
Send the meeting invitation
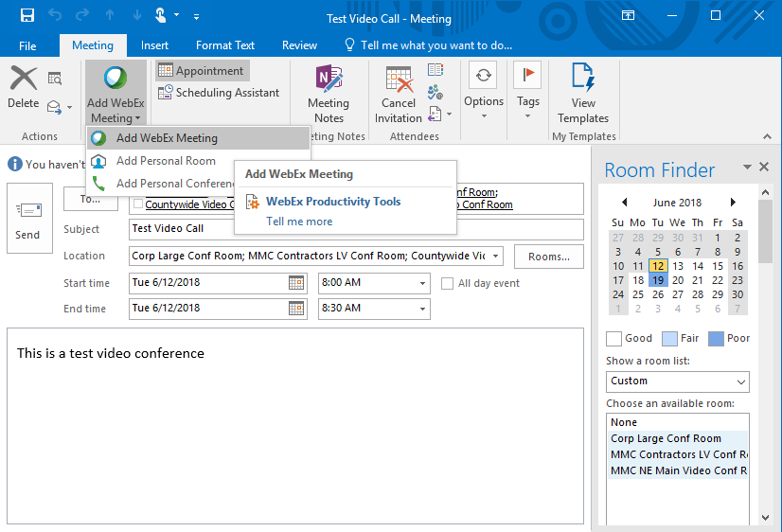(x=29, y=219)
